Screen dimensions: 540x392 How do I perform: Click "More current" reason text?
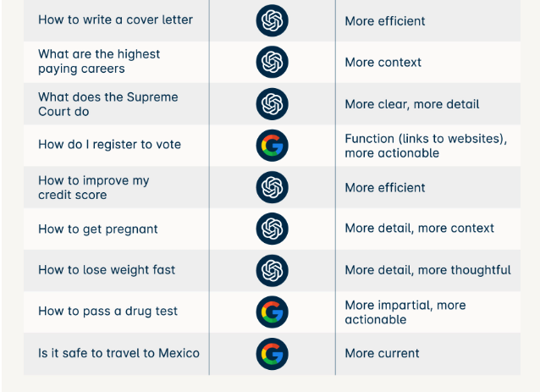pyautogui.click(x=382, y=353)
